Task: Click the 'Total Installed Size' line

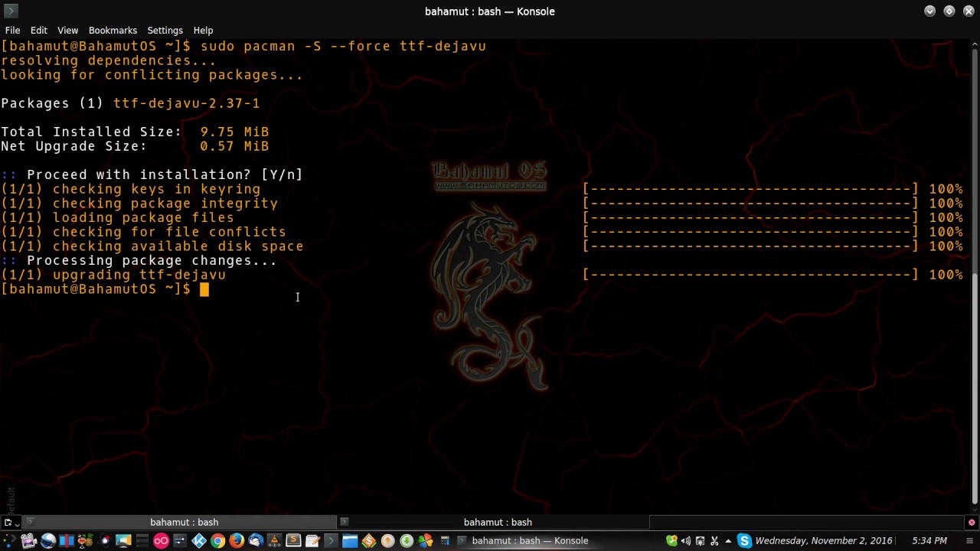Action: (x=135, y=132)
